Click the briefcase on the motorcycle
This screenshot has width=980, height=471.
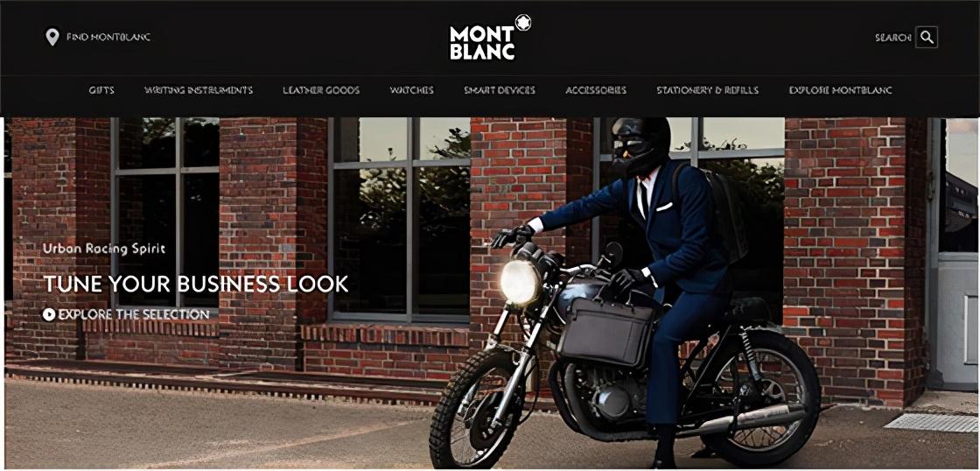point(606,331)
